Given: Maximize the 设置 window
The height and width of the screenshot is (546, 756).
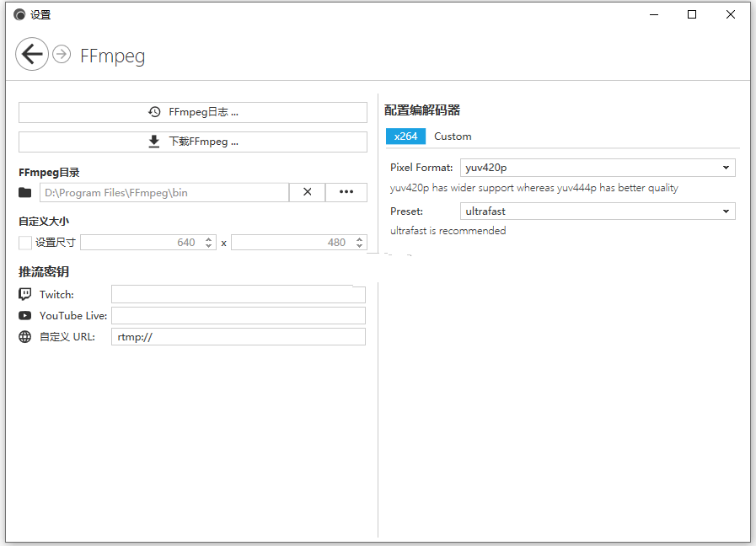Looking at the screenshot, I should [x=692, y=14].
